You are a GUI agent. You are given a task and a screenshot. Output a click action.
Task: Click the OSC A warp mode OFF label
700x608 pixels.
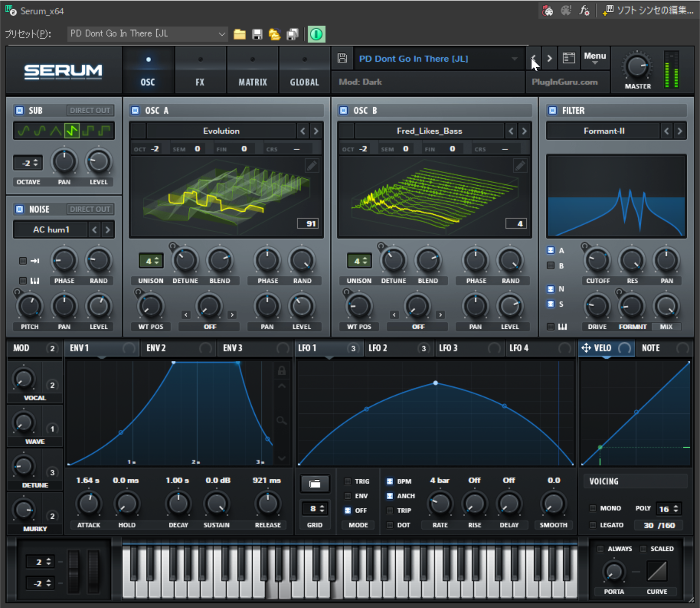(210, 327)
